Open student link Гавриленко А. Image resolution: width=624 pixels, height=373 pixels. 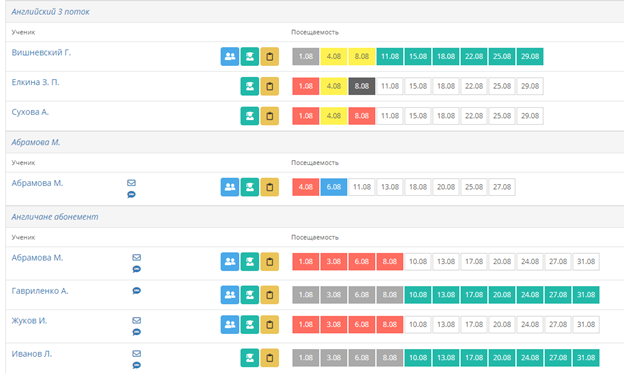pyautogui.click(x=40, y=291)
